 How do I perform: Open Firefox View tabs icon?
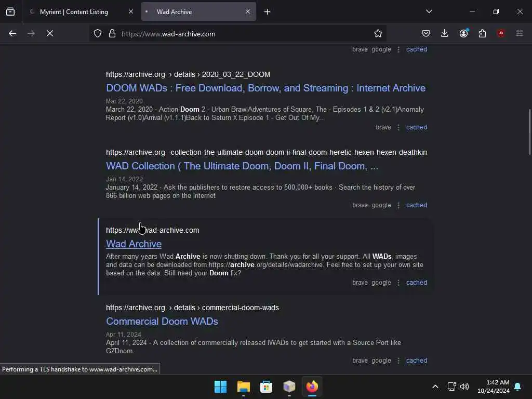pos(10,11)
